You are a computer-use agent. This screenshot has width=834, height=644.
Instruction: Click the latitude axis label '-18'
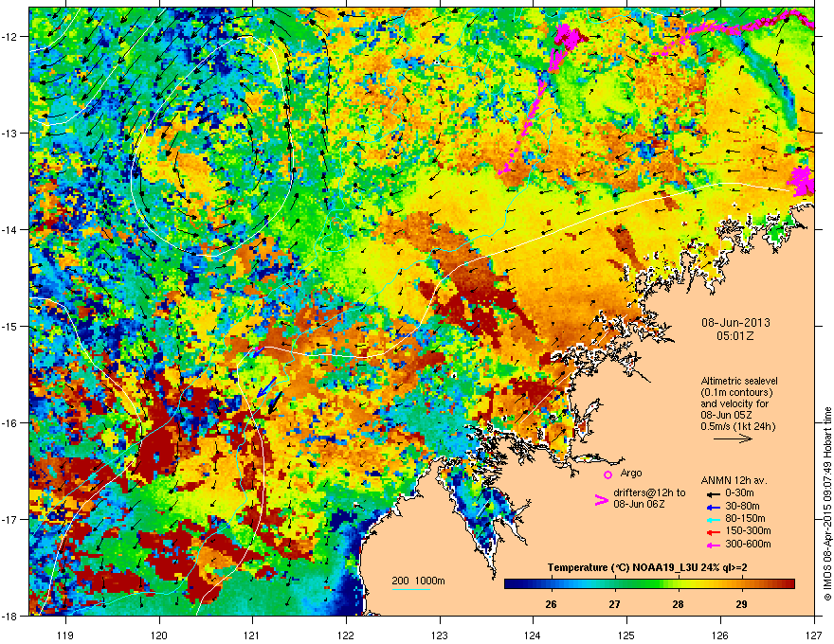9,616
